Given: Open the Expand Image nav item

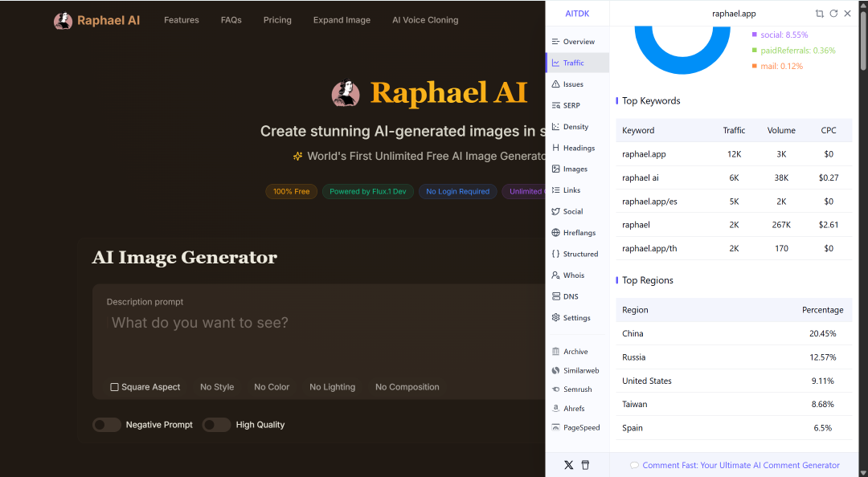Looking at the screenshot, I should (342, 20).
